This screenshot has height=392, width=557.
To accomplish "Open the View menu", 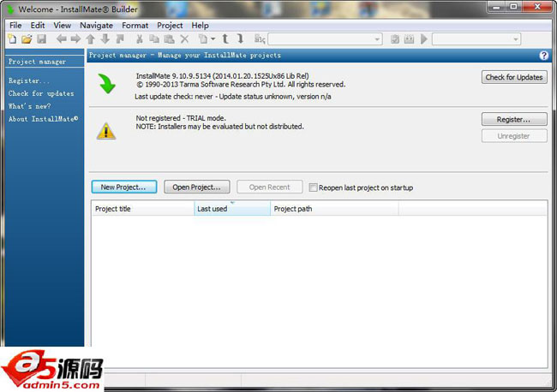I will 63,26.
